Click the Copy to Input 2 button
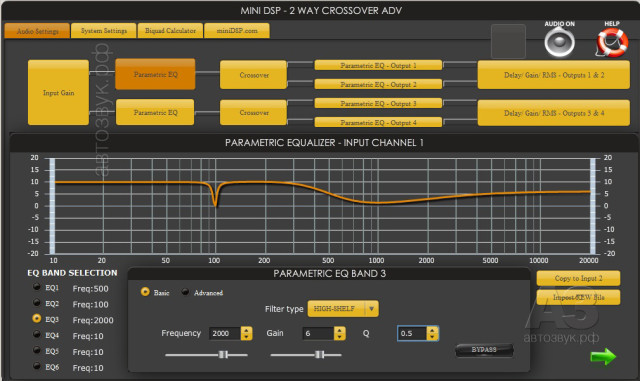 (x=578, y=279)
